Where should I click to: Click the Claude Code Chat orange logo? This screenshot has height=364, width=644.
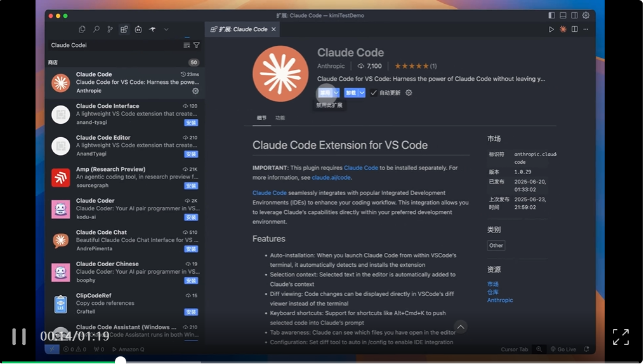point(61,241)
